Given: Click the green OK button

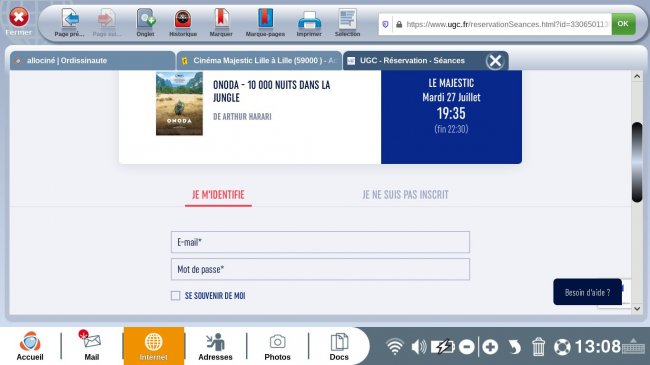Looking at the screenshot, I should (623, 24).
